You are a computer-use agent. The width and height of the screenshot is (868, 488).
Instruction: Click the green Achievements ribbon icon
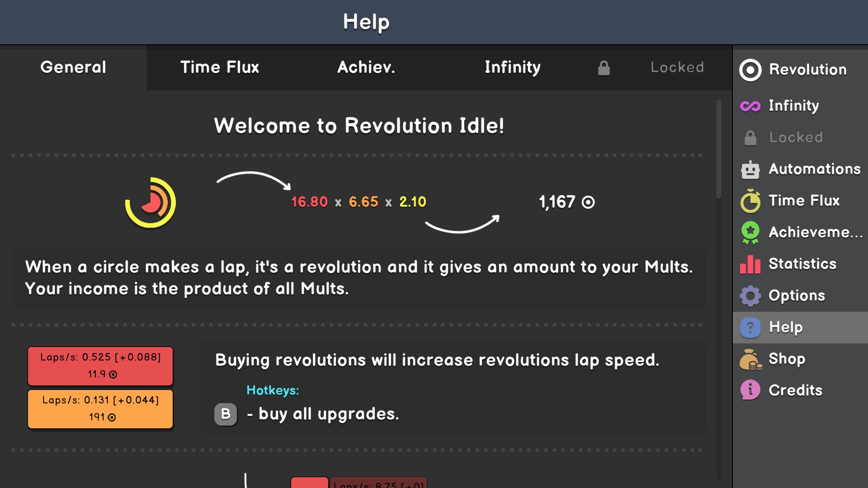(x=750, y=233)
